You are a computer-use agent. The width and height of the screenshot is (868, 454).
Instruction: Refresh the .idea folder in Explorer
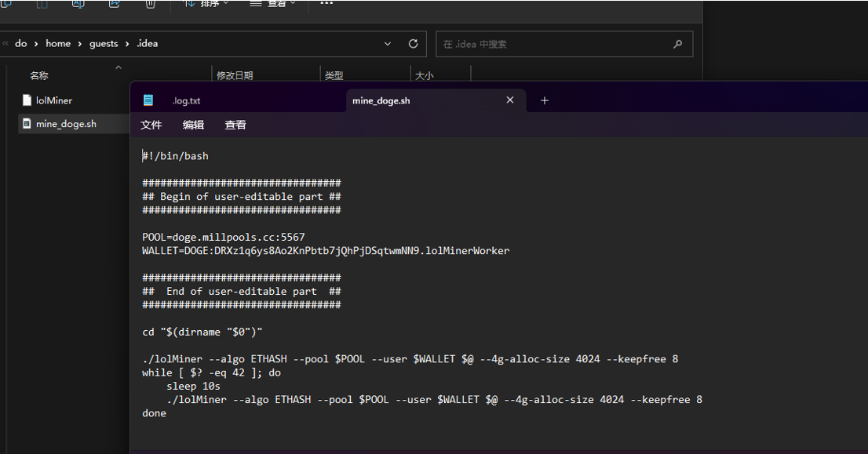pos(413,44)
